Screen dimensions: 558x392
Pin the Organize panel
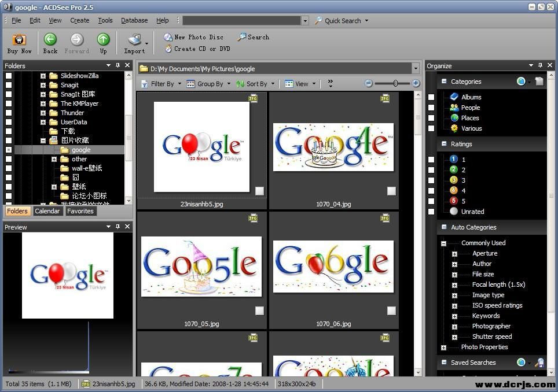point(540,65)
